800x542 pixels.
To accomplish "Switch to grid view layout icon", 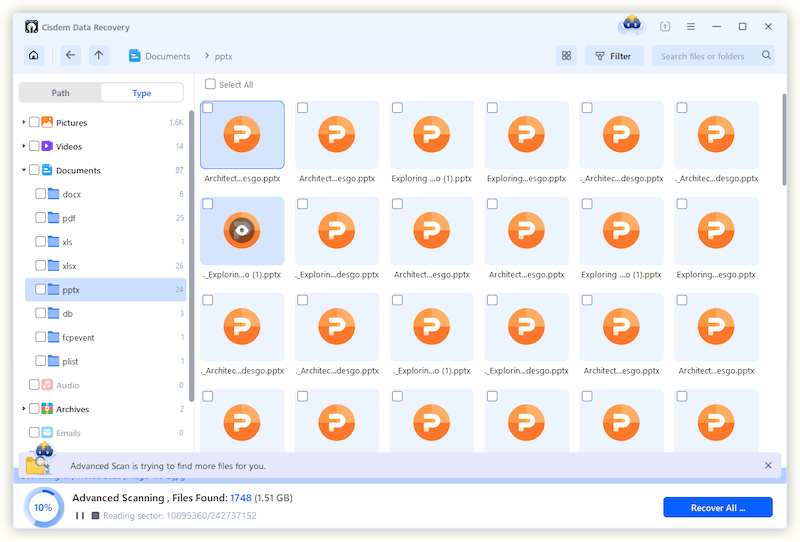I will pos(566,56).
